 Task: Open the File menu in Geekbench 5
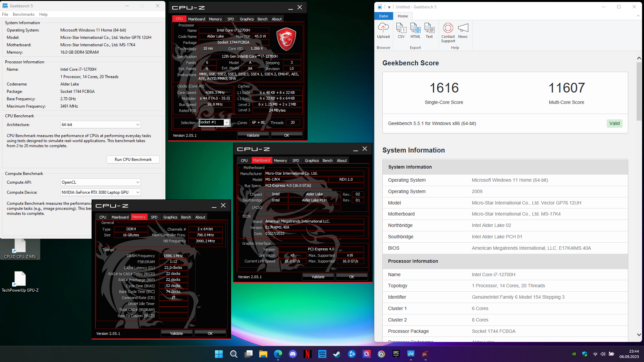[5, 14]
